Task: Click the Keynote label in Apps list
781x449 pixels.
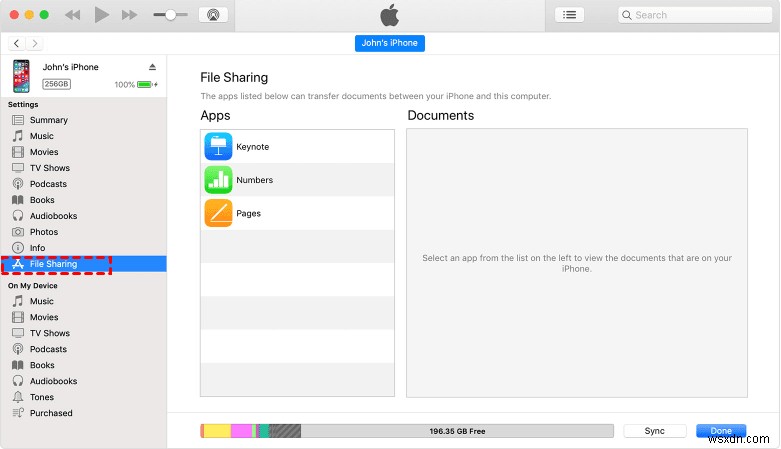Action: pyautogui.click(x=253, y=147)
